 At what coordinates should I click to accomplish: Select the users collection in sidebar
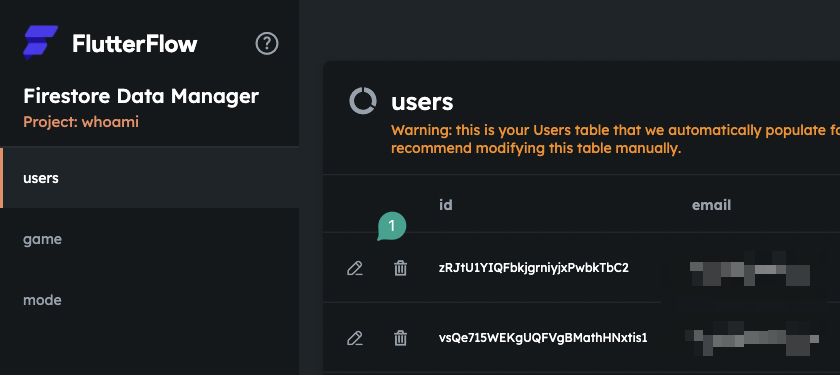click(149, 178)
